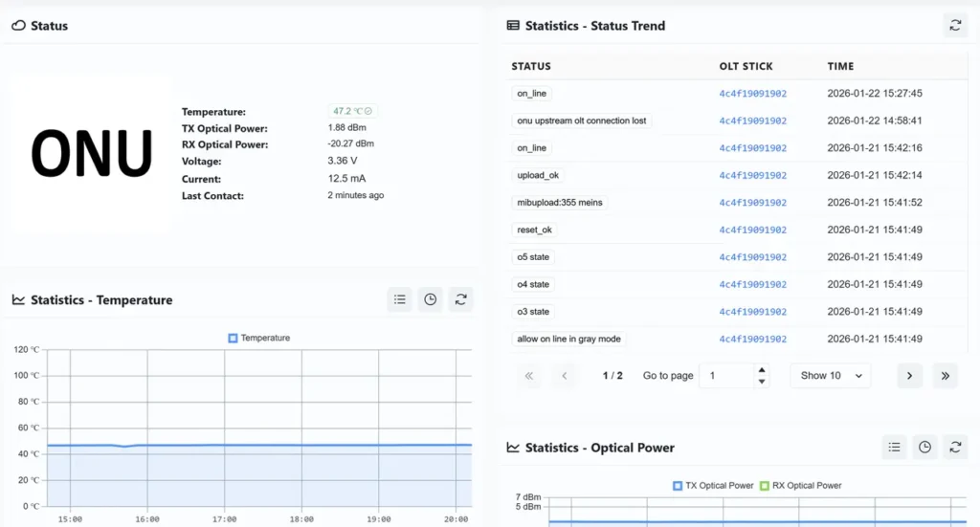Go to the next page of status entries
Screen dimensions: 980x527
point(909,376)
